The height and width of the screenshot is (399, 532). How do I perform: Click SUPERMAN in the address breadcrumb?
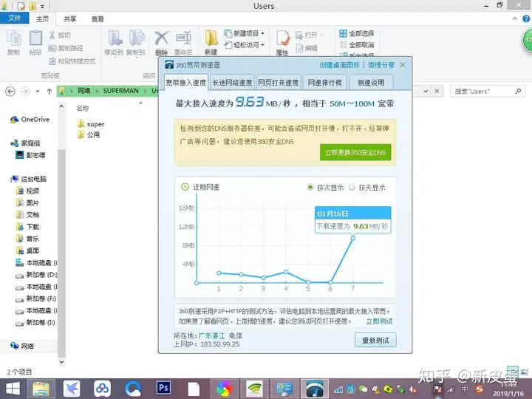coord(120,91)
